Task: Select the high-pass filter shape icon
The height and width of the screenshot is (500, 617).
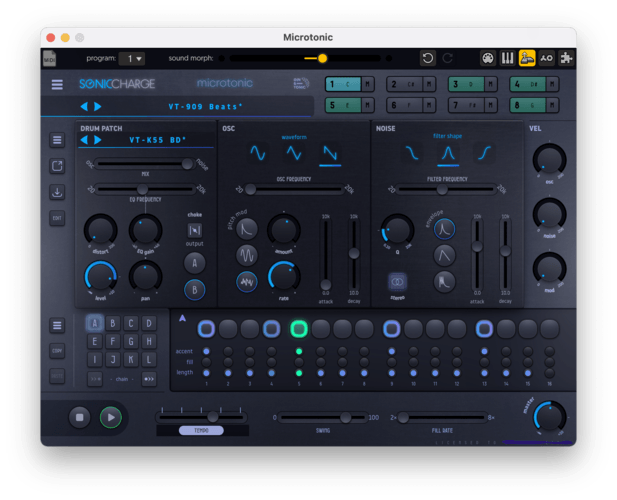Action: pyautogui.click(x=484, y=153)
